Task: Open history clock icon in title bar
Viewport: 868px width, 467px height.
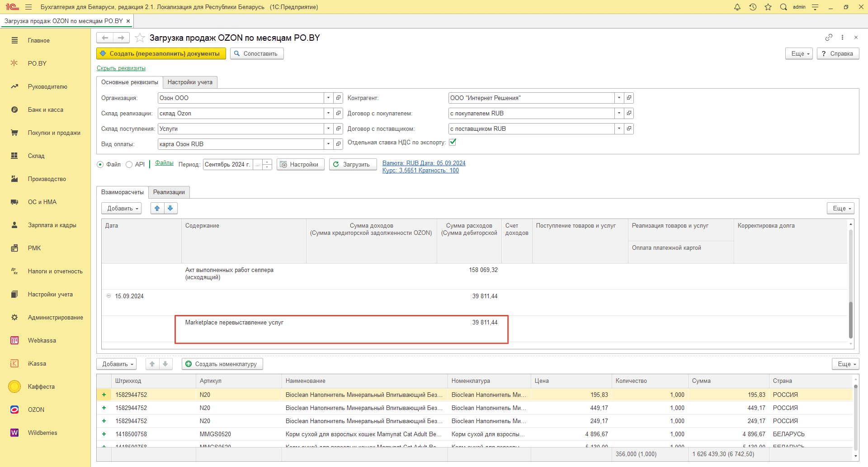Action: pyautogui.click(x=753, y=7)
